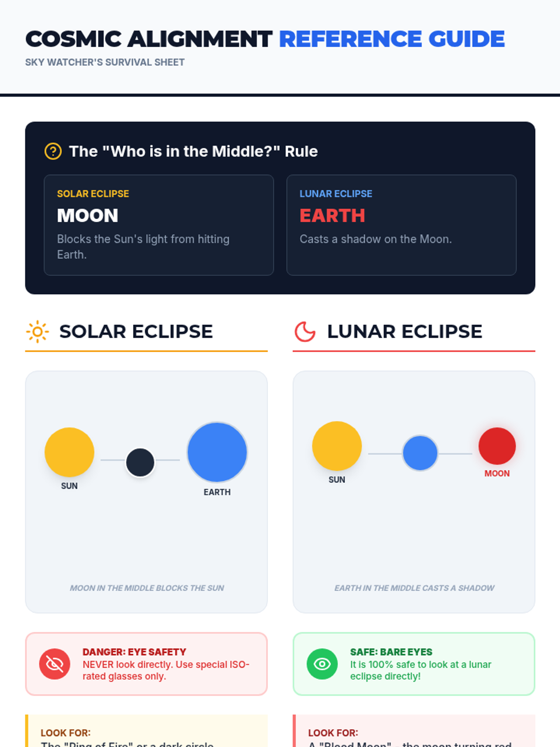
Task: Click the sun icon beside Solar Eclipse
Action: coord(37,332)
